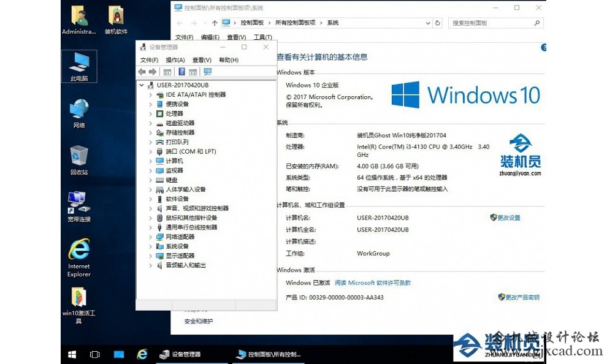
Task: Click the Device Manager back arrow
Action: tap(142, 72)
